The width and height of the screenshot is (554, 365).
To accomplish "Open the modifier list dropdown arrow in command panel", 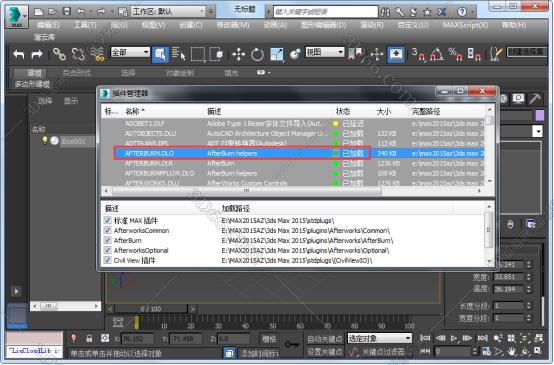I will (x=537, y=132).
